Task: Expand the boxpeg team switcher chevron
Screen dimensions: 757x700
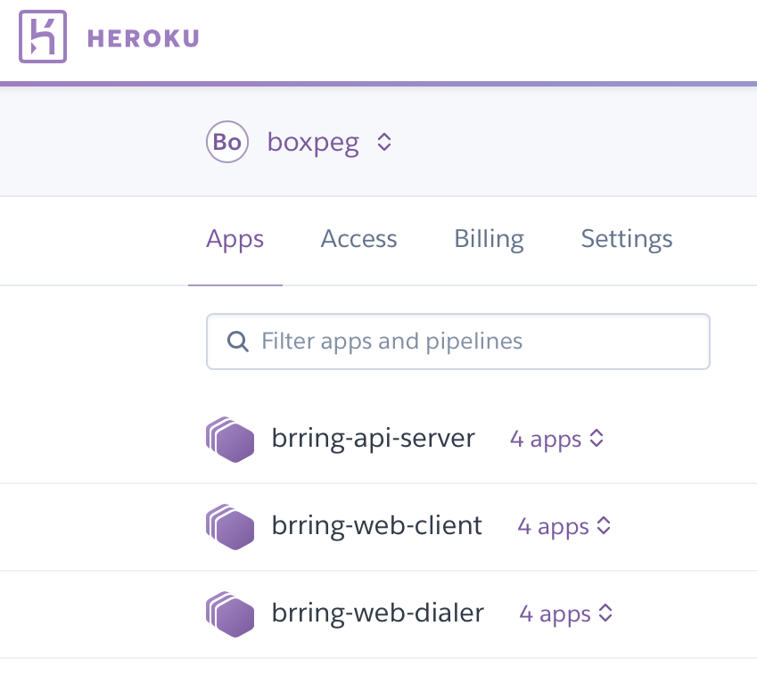Action: pos(384,142)
